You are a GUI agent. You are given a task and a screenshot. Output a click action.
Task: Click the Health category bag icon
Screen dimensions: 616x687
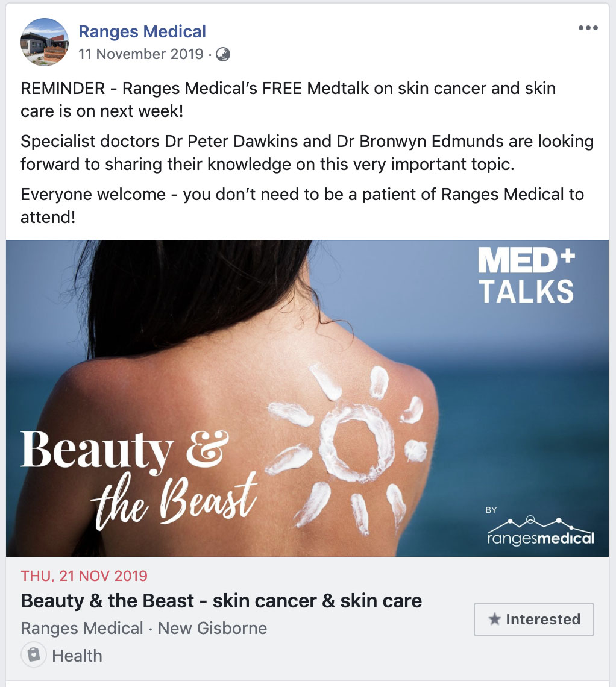tap(34, 655)
